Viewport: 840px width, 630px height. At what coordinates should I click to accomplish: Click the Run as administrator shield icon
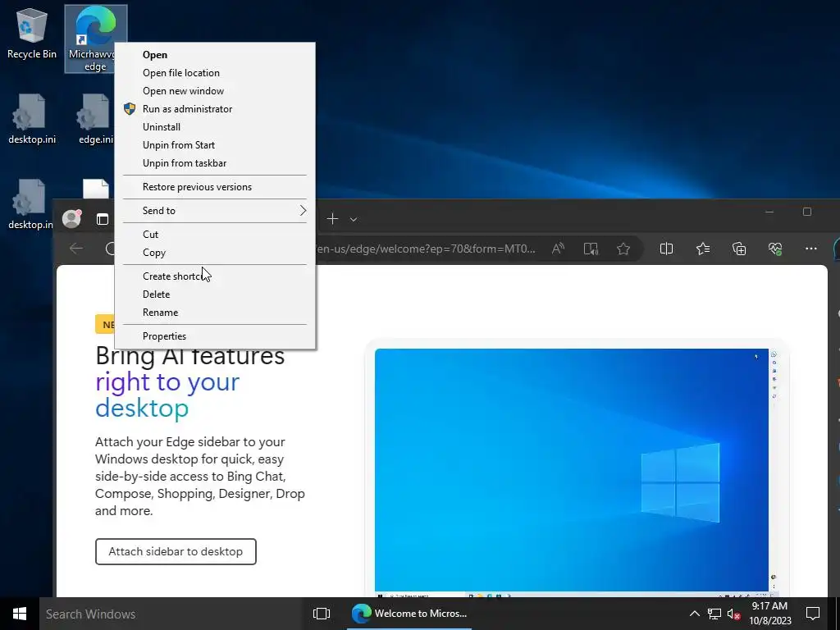point(130,109)
